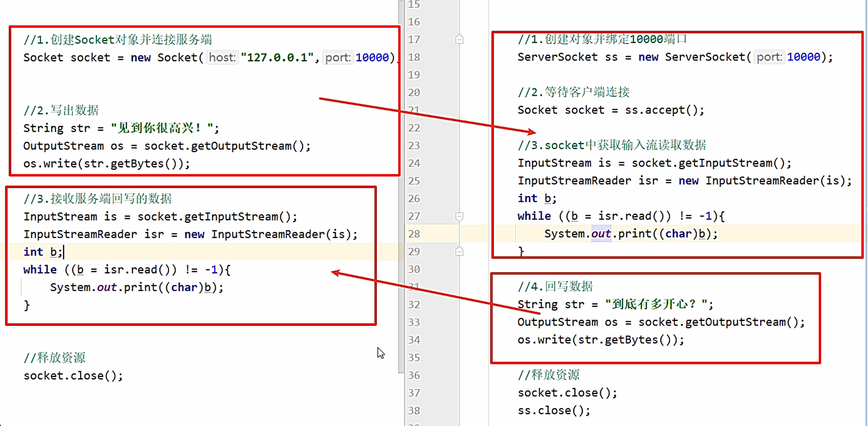Click "socket.close();" in the left pane

(73, 376)
